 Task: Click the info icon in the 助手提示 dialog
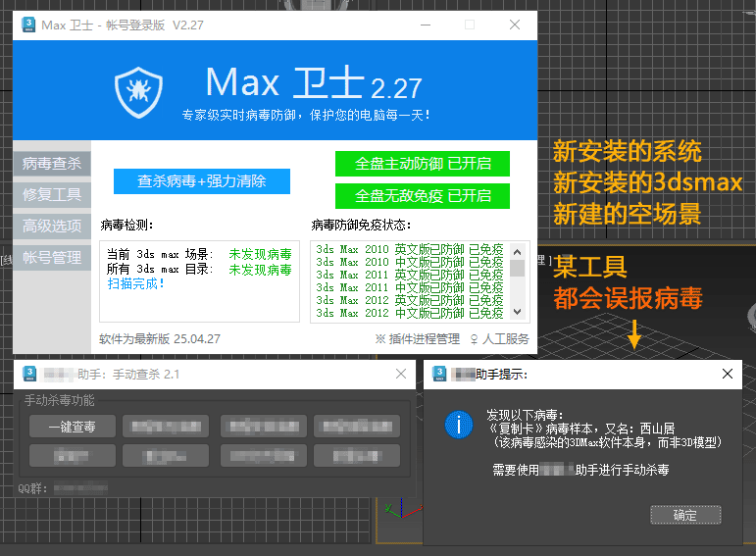point(457,425)
